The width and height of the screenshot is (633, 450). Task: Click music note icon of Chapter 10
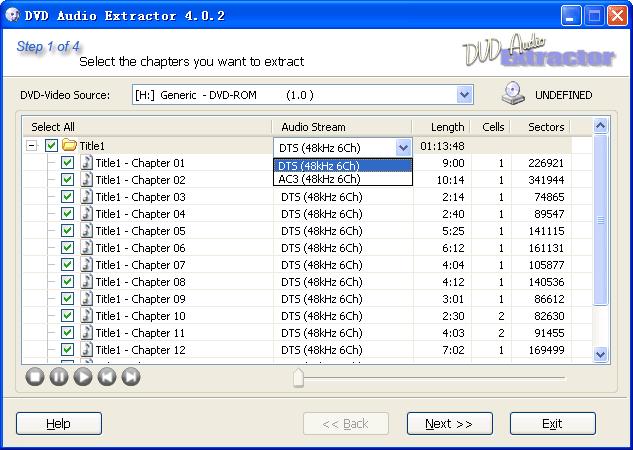click(86, 316)
